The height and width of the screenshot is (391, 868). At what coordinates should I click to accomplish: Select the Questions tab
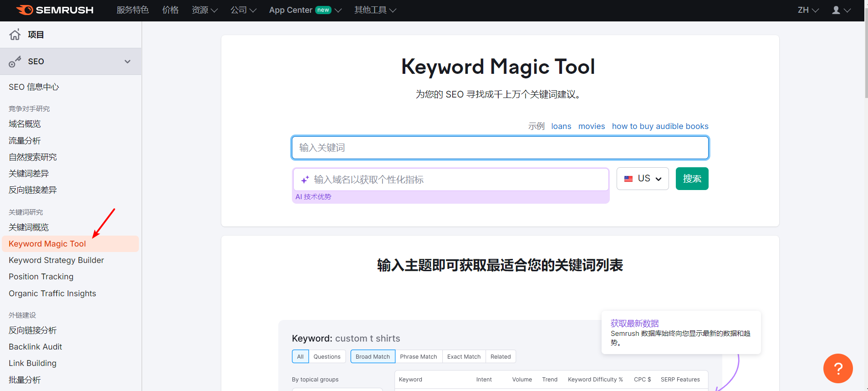coord(327,356)
